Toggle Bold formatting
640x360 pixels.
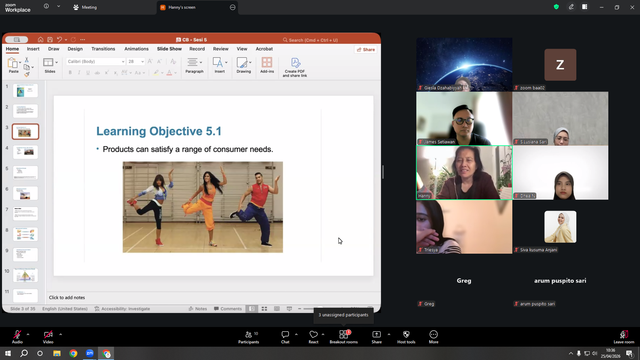[70, 73]
